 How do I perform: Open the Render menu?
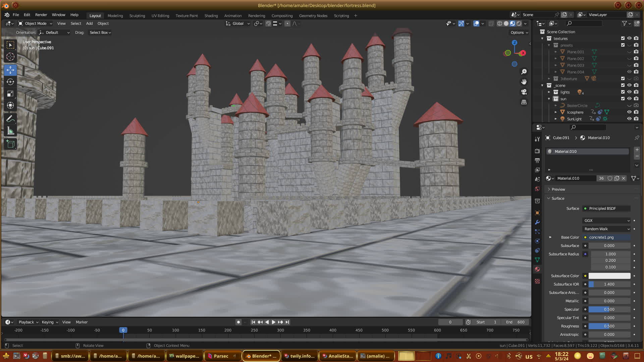tap(41, 15)
